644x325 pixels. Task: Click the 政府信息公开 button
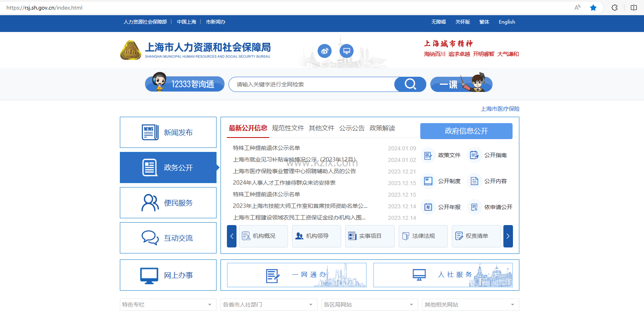(466, 131)
